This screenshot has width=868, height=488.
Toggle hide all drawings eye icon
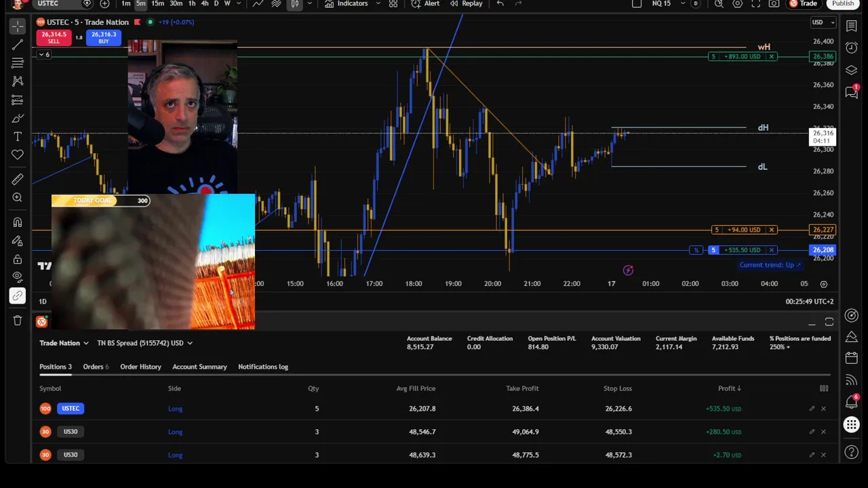[18, 277]
